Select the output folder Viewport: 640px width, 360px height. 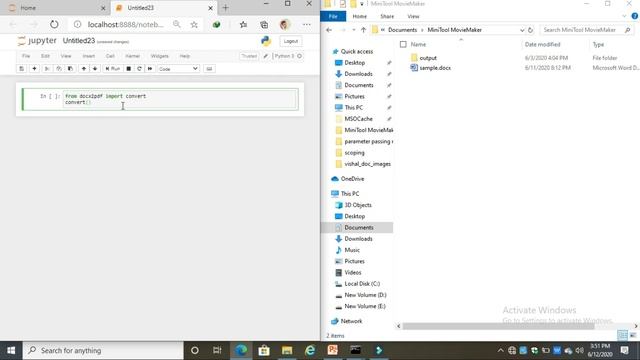coord(428,58)
